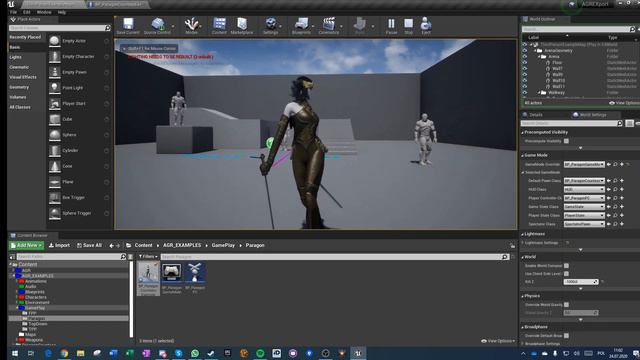The image size is (640, 360).
Task: Toggle visibility eye for Floor actor
Action: 525,62
